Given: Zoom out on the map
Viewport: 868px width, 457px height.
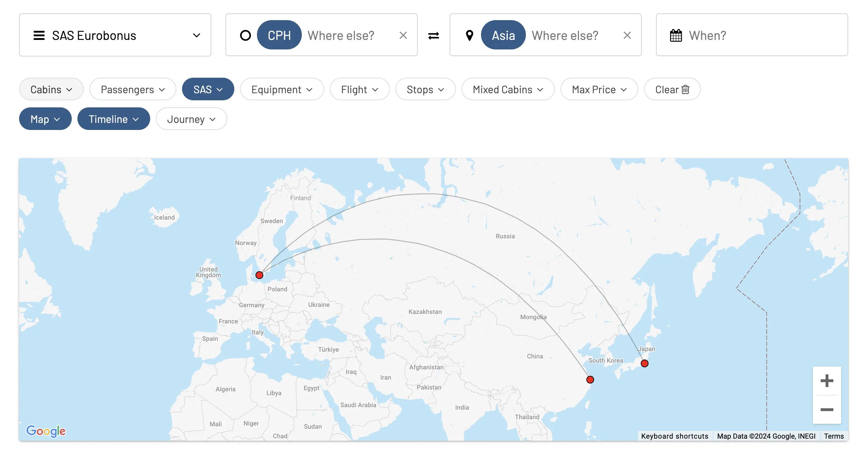Looking at the screenshot, I should click(x=827, y=410).
